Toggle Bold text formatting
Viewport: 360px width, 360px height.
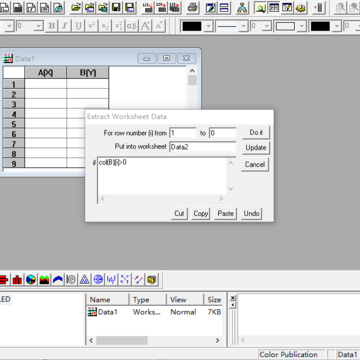pyautogui.click(x=52, y=26)
